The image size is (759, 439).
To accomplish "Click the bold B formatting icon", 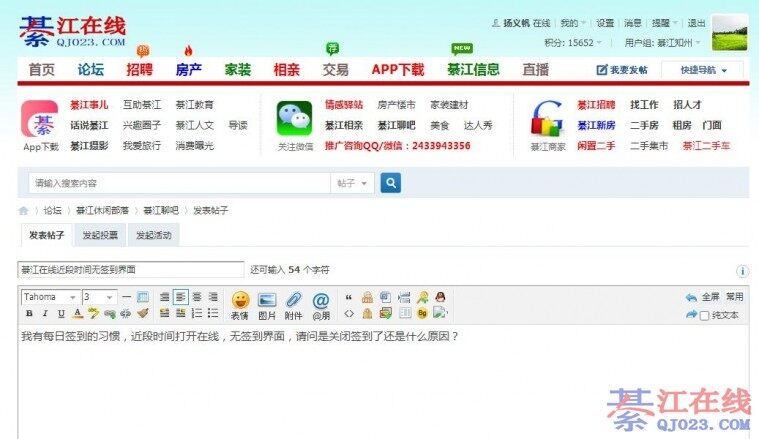I will pyautogui.click(x=29, y=314).
